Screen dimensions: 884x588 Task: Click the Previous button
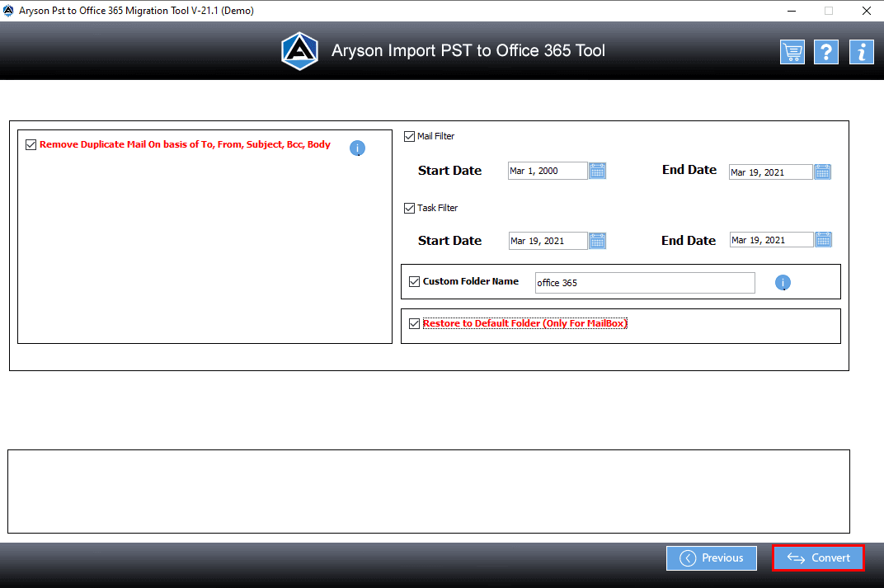pos(712,558)
